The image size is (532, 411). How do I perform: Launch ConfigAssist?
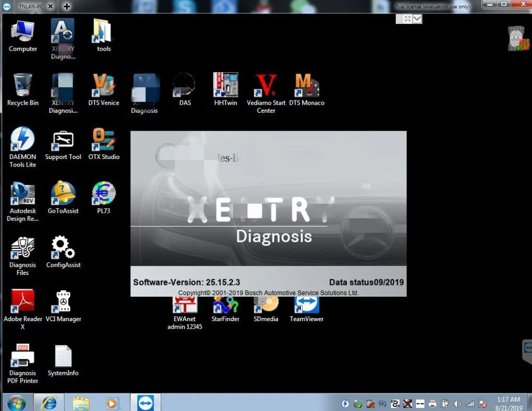[x=63, y=252]
